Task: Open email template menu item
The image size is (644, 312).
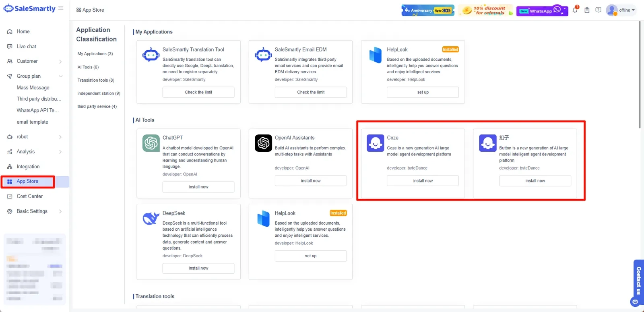Action: pyautogui.click(x=32, y=122)
